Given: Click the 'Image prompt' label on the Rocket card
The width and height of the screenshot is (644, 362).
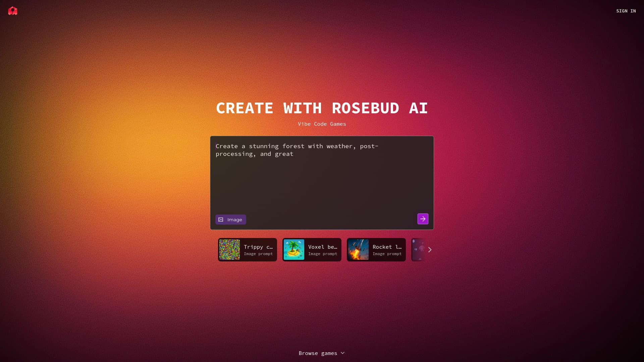Looking at the screenshot, I should pyautogui.click(x=387, y=254).
